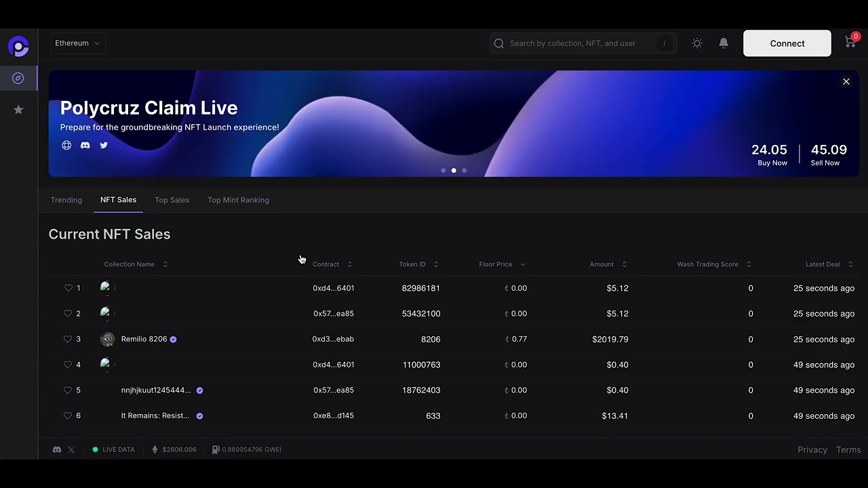Viewport: 868px width, 488px height.
Task: Click verified badge beside nnjhjkuut1245444
Action: 199,390
